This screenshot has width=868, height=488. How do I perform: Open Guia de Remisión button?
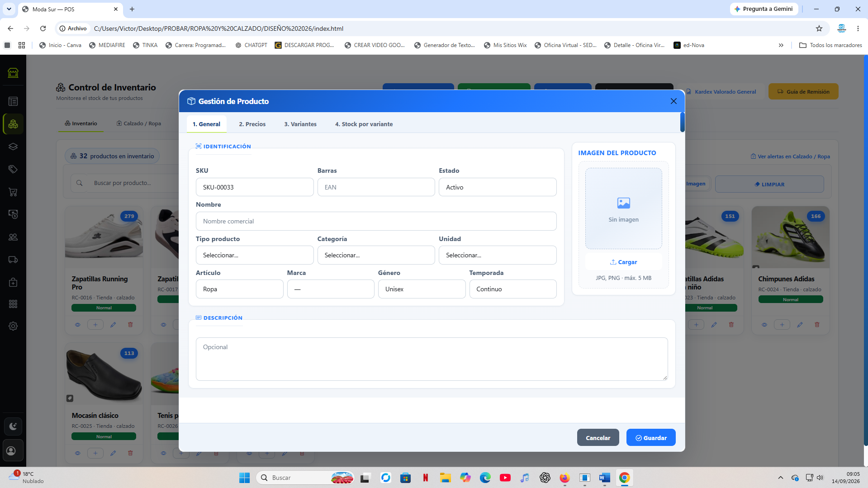pyautogui.click(x=803, y=91)
